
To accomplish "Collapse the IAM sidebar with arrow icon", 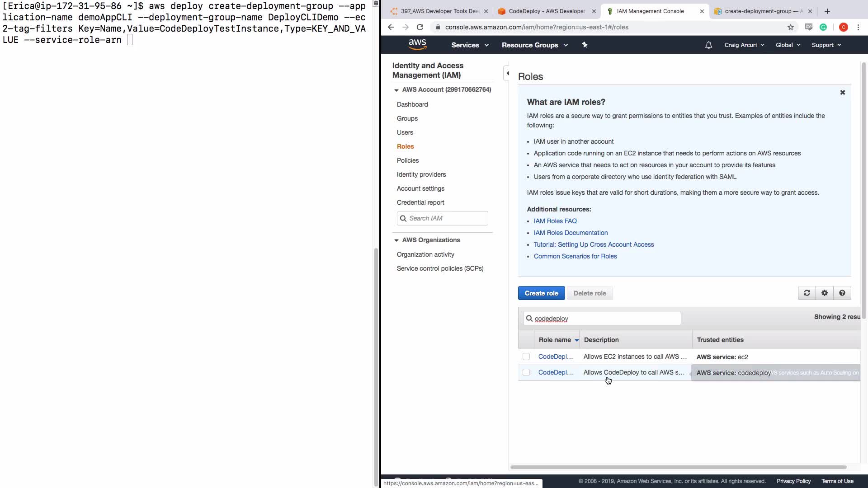I will click(x=507, y=73).
